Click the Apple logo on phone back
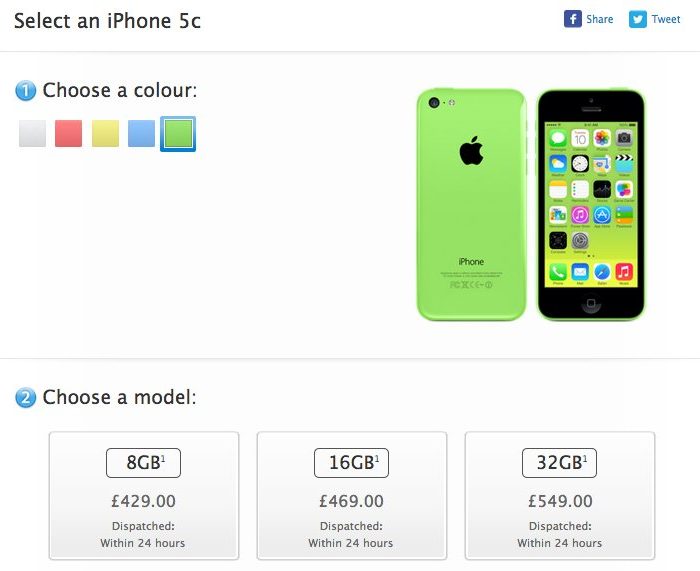 point(471,150)
